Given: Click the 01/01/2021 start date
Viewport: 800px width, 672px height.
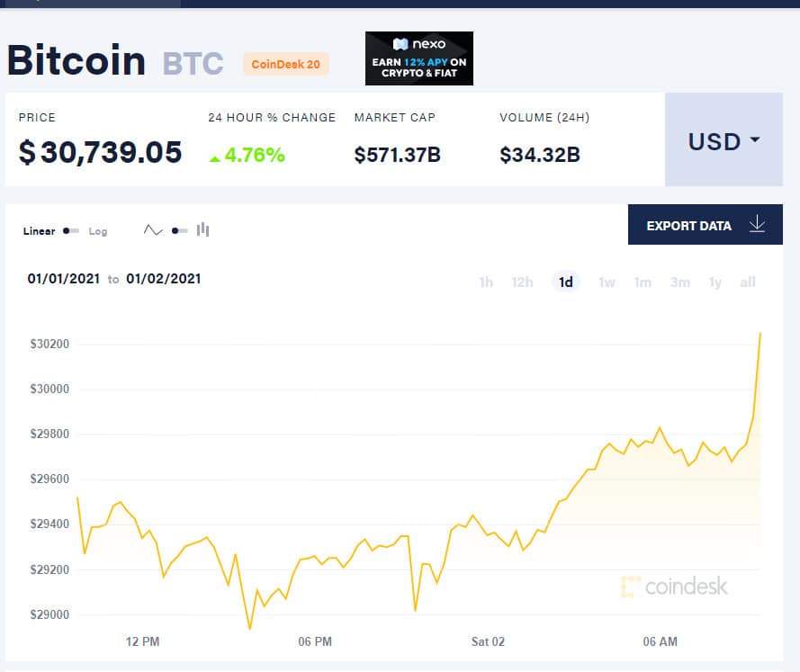Looking at the screenshot, I should [x=64, y=279].
